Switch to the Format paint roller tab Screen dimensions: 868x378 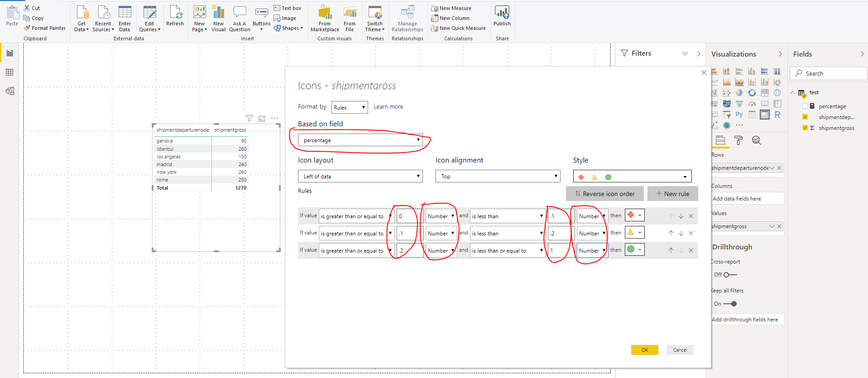pos(738,140)
